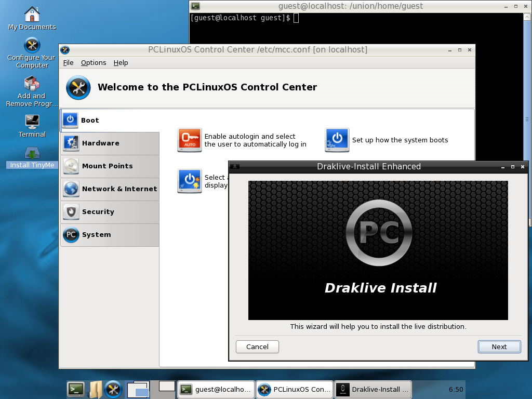The image size is (532, 399).
Task: Open the File menu in Control Center
Action: 68,63
